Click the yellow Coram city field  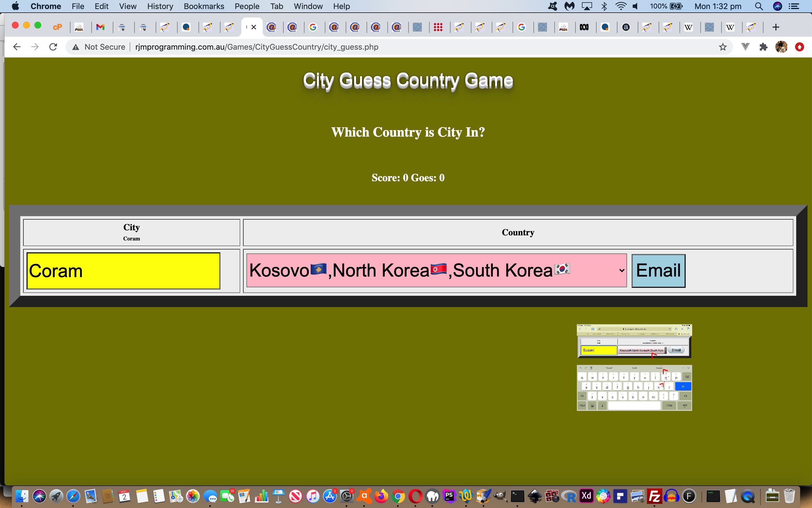(123, 271)
